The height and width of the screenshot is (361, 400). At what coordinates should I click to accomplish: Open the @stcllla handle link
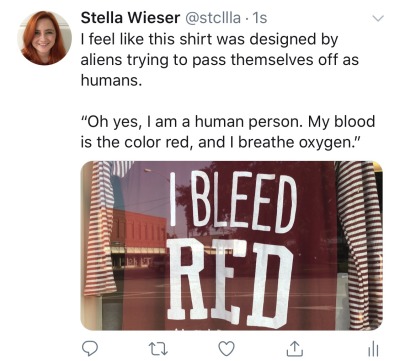coord(212,18)
